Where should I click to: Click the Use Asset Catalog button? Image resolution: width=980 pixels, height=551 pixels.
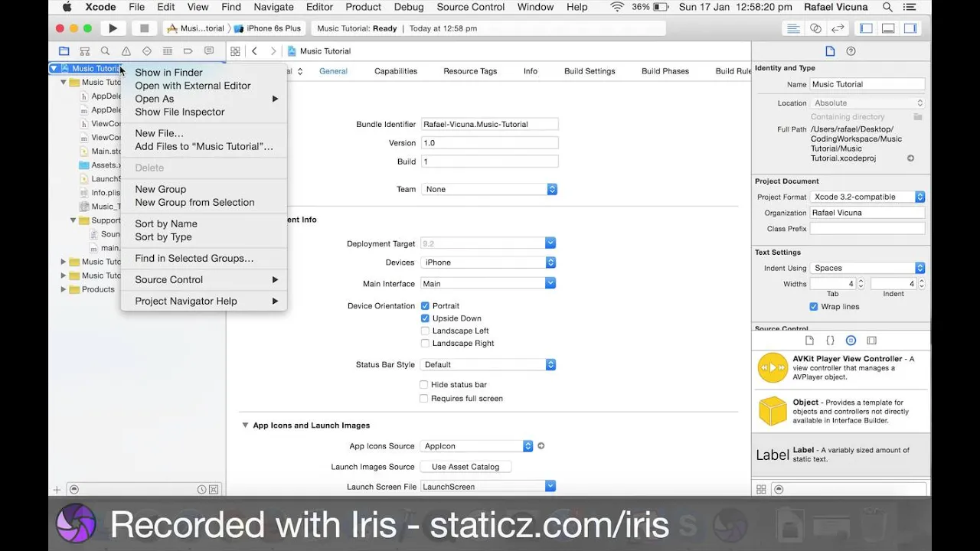(465, 467)
